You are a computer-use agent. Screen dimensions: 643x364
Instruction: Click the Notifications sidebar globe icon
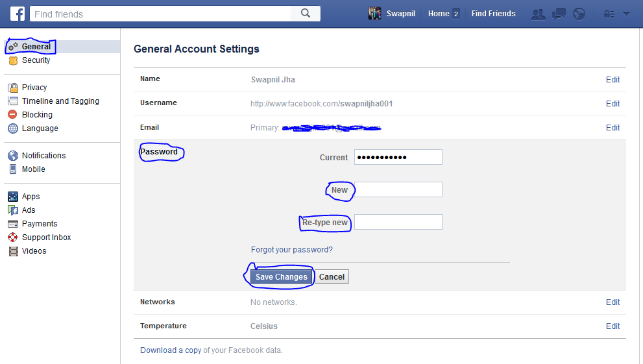[13, 155]
